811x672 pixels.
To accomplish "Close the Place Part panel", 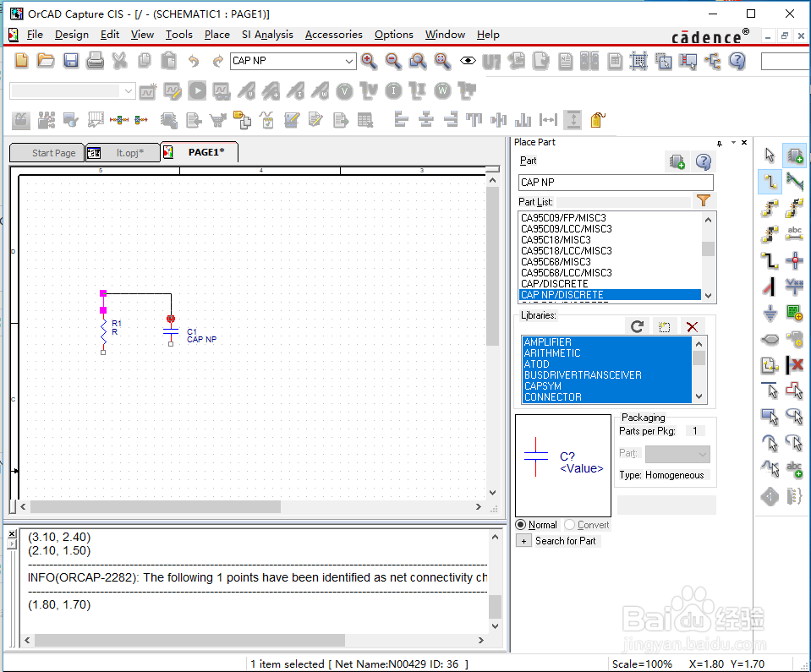I will click(744, 143).
